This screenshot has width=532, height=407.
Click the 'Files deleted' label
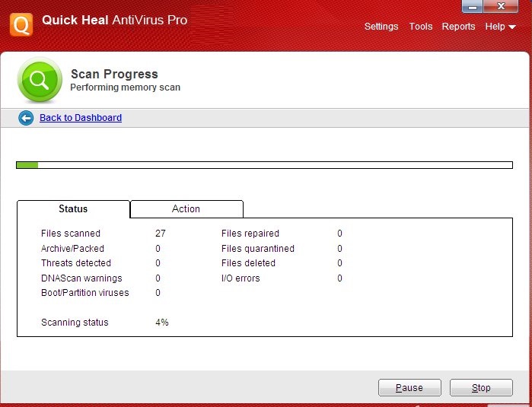pyautogui.click(x=248, y=263)
